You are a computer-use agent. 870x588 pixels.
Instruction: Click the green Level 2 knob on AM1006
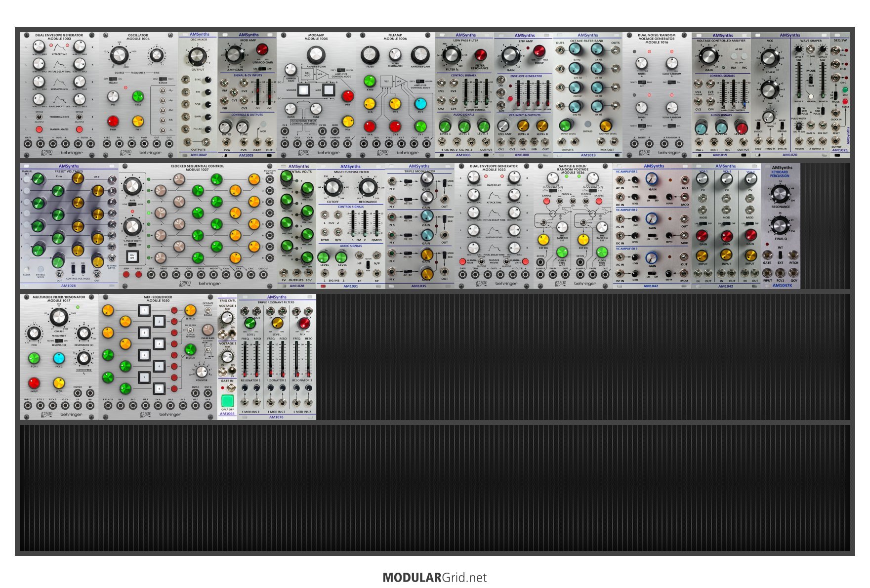pos(464,126)
